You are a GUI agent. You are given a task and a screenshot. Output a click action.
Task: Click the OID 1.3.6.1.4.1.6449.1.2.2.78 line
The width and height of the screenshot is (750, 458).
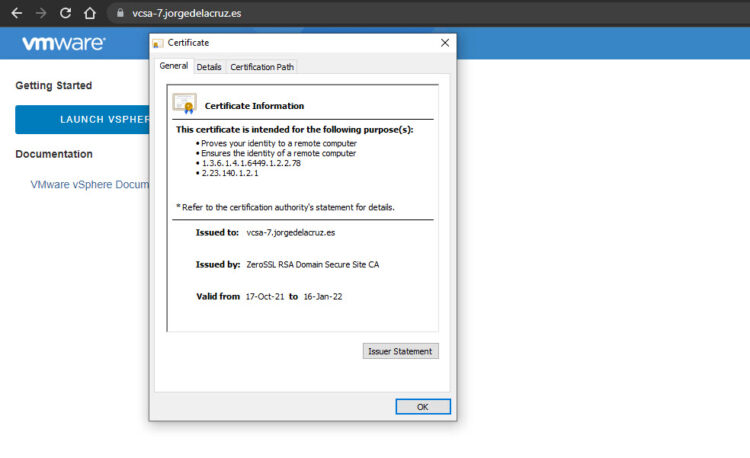(x=251, y=164)
